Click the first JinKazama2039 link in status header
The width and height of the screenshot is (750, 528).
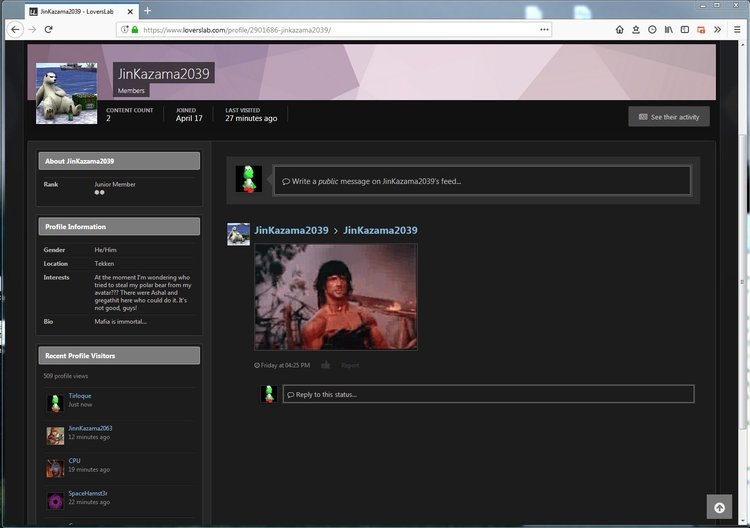click(291, 230)
